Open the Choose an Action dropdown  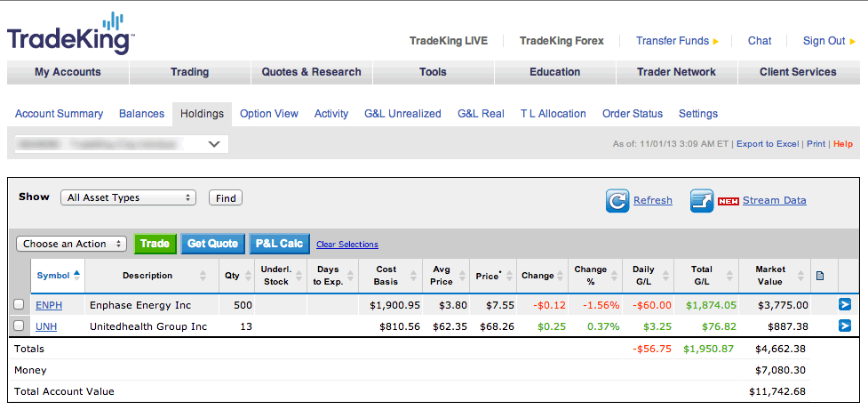pos(72,244)
